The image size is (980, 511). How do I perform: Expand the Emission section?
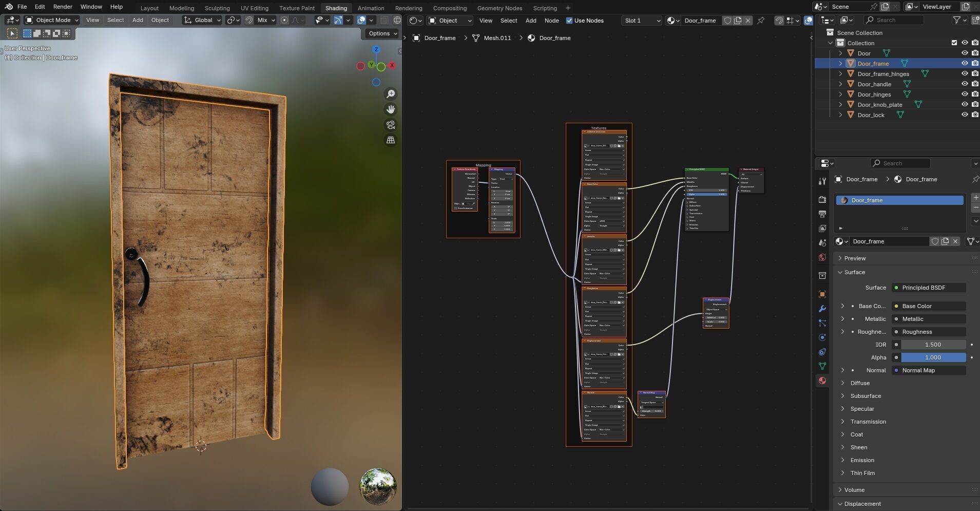(x=862, y=460)
